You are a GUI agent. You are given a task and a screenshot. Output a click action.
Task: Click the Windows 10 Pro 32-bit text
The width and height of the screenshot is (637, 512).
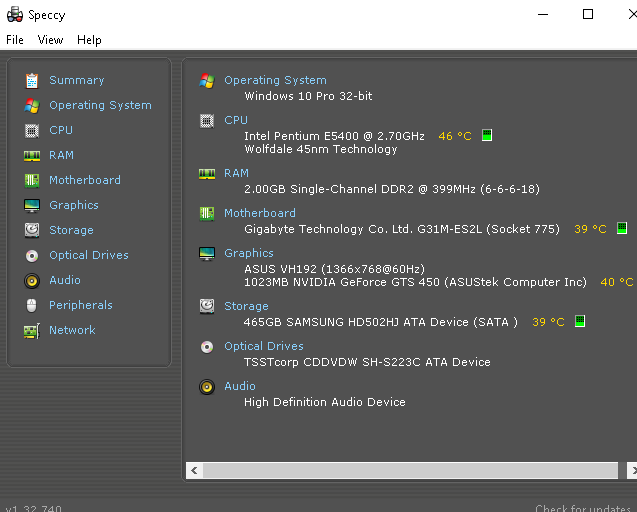tap(308, 96)
